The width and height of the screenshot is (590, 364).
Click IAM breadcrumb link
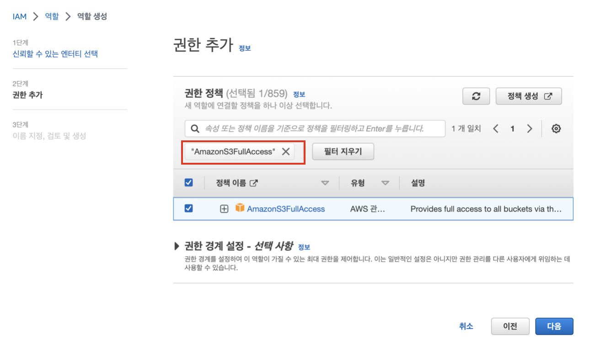(x=20, y=16)
